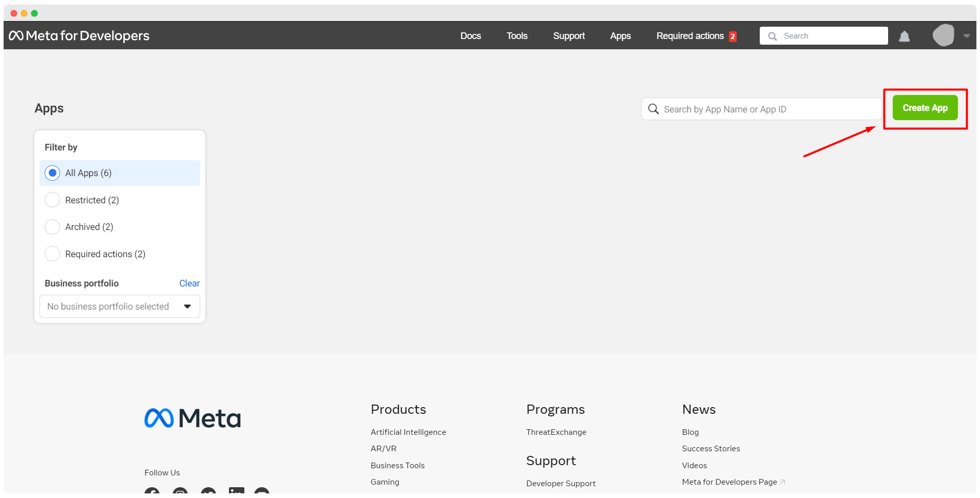The height and width of the screenshot is (498, 980).
Task: Click the notification bell icon
Action: click(x=904, y=36)
